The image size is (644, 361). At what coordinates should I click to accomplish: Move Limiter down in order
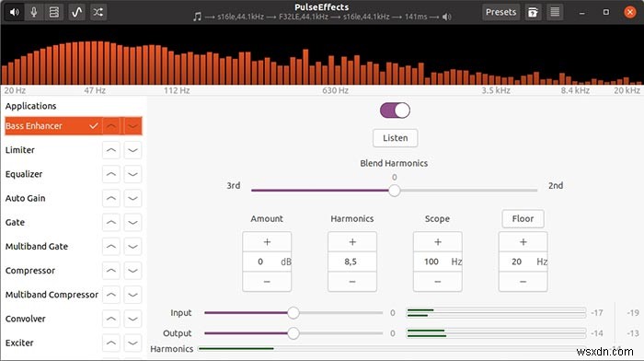coord(132,150)
